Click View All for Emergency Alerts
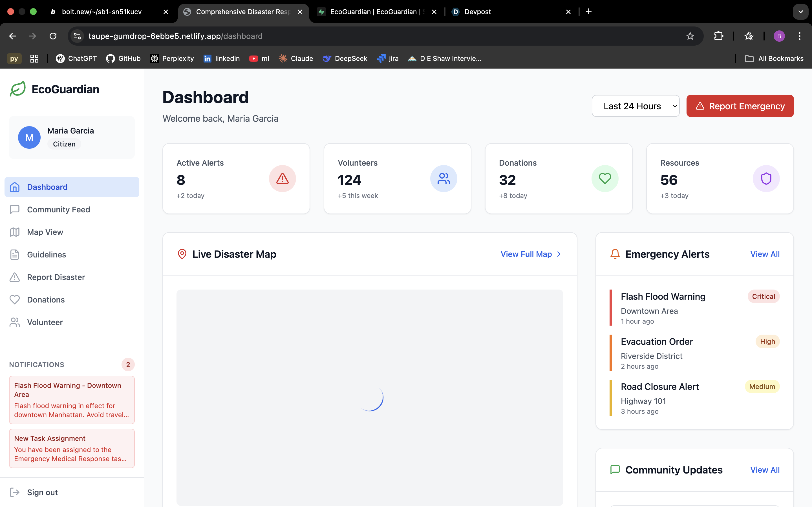Image resolution: width=812 pixels, height=507 pixels. 765,254
